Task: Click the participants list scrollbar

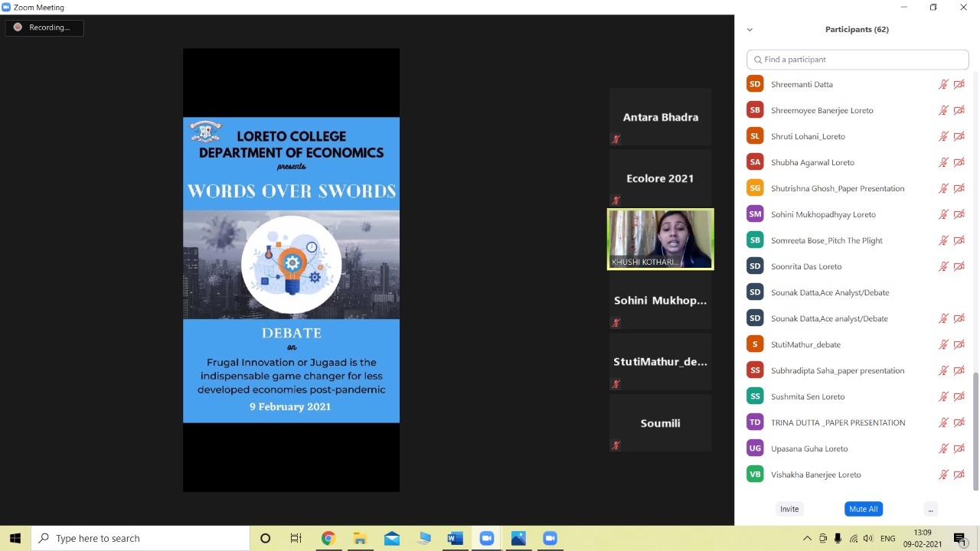Action: 975,429
